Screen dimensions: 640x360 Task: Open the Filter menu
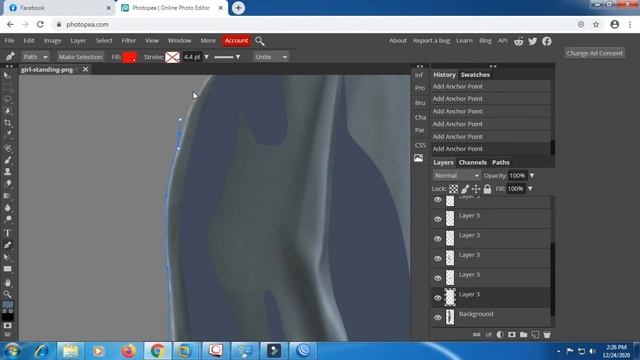129,41
